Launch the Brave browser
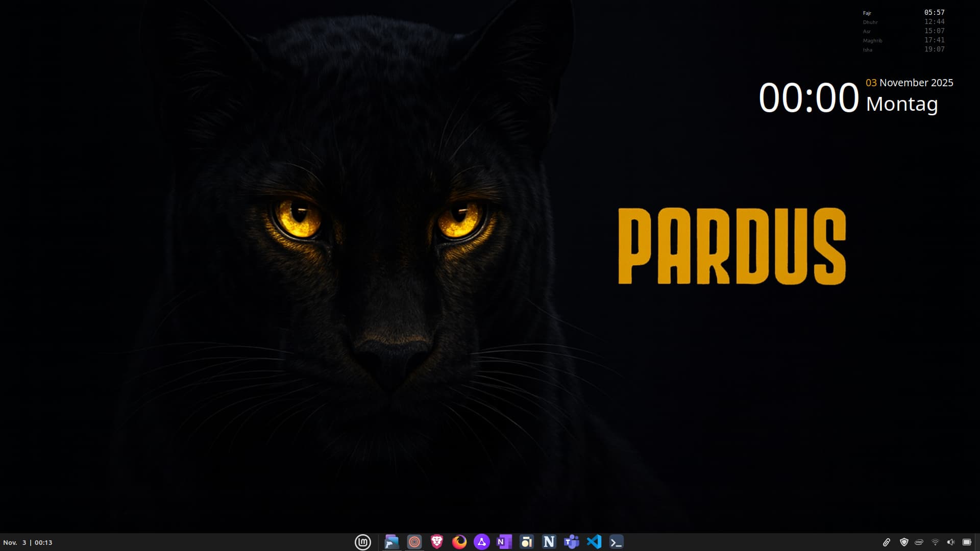Image resolution: width=980 pixels, height=551 pixels. click(437, 542)
